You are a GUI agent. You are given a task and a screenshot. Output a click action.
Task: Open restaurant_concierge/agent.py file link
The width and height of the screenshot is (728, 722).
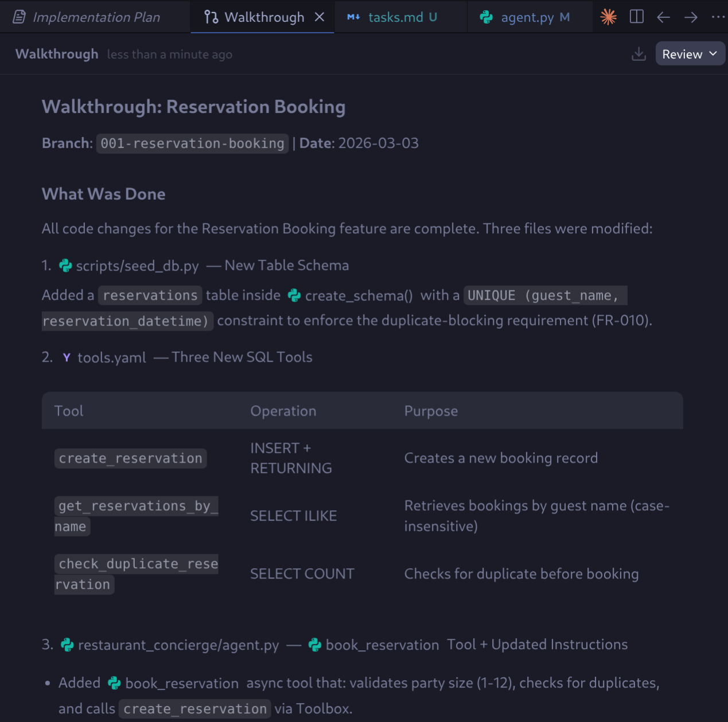(x=178, y=645)
